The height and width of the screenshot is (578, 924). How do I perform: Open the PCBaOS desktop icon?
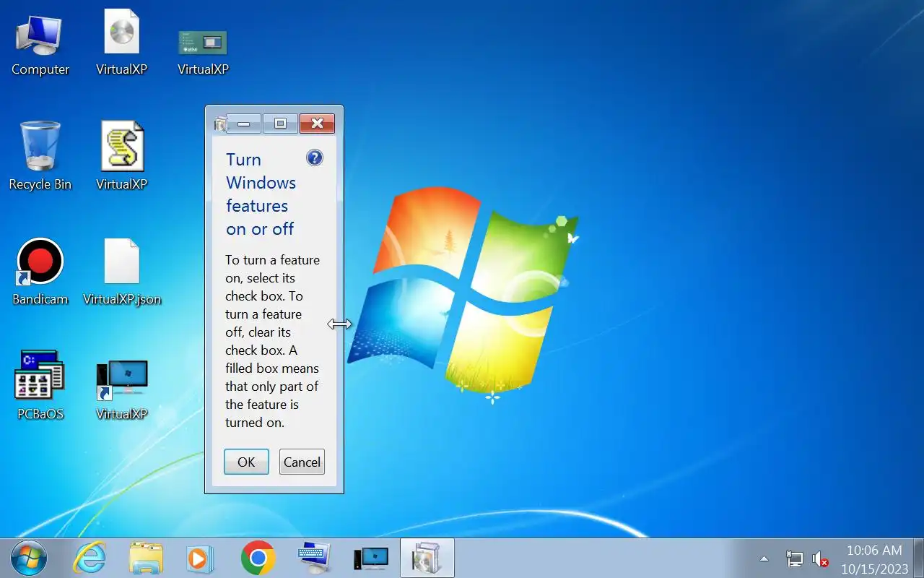pos(40,385)
